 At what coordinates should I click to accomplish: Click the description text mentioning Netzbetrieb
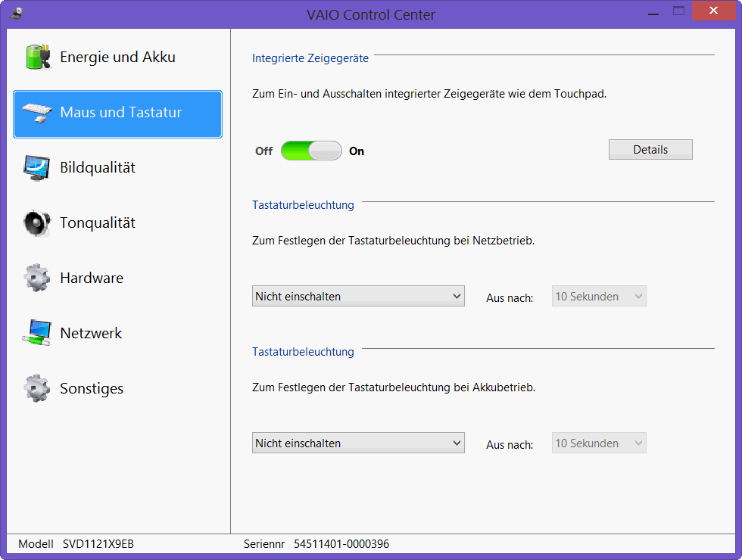(x=393, y=241)
